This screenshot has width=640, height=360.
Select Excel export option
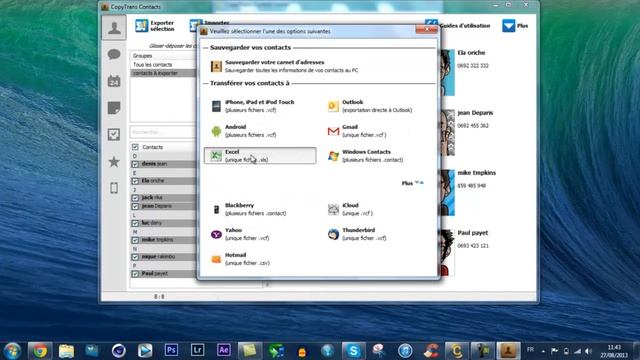coord(260,156)
